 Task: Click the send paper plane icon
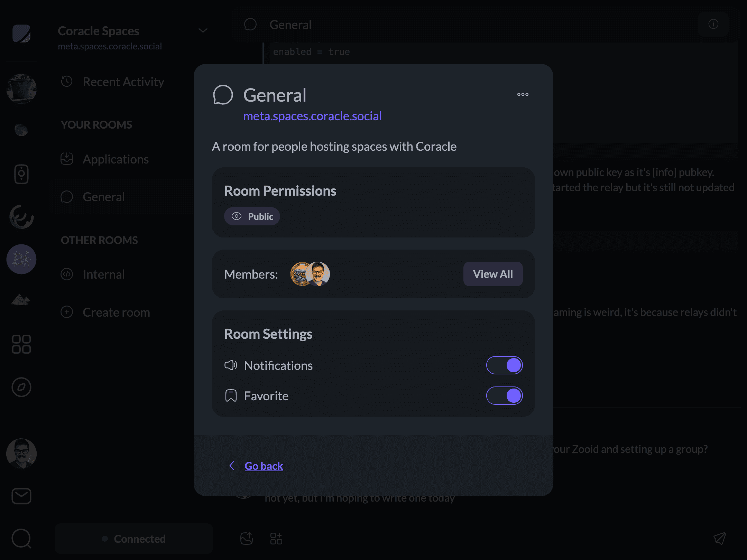720,538
